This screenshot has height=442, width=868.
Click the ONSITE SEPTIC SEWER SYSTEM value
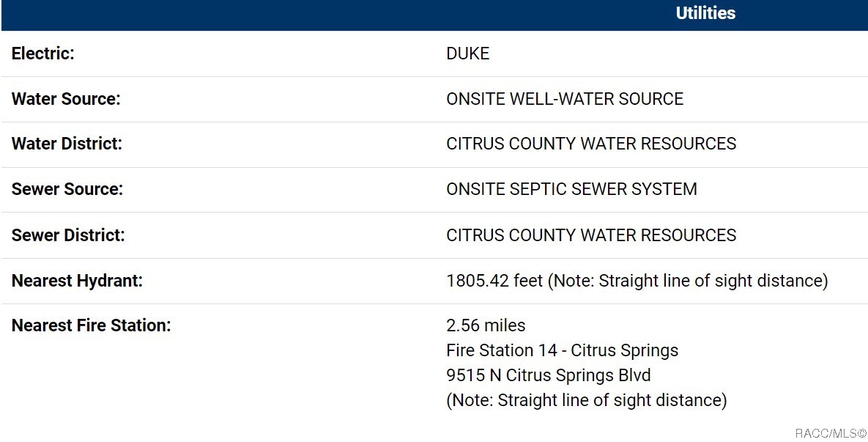point(571,189)
